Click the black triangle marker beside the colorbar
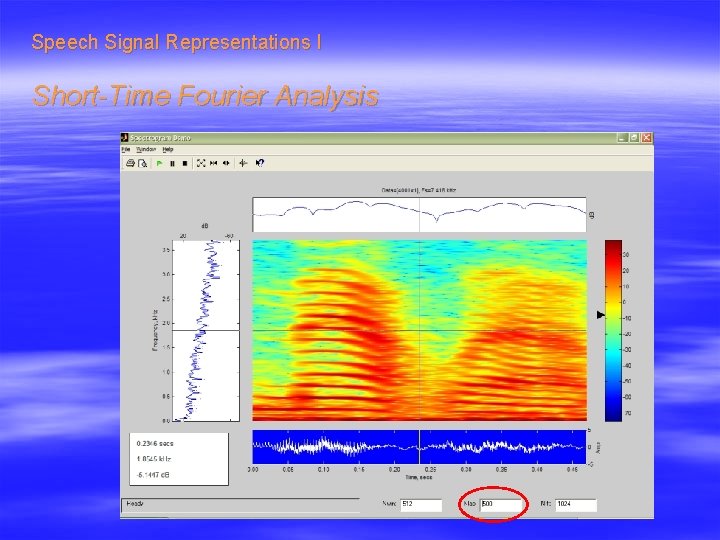The height and width of the screenshot is (540, 720). (x=601, y=315)
